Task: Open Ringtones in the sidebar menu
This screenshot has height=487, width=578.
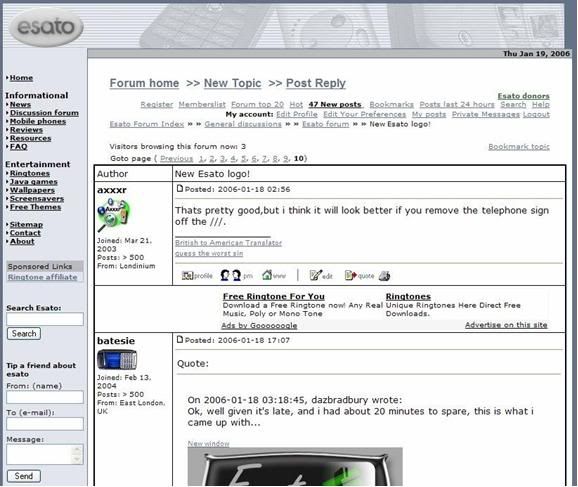Action: (x=29, y=173)
